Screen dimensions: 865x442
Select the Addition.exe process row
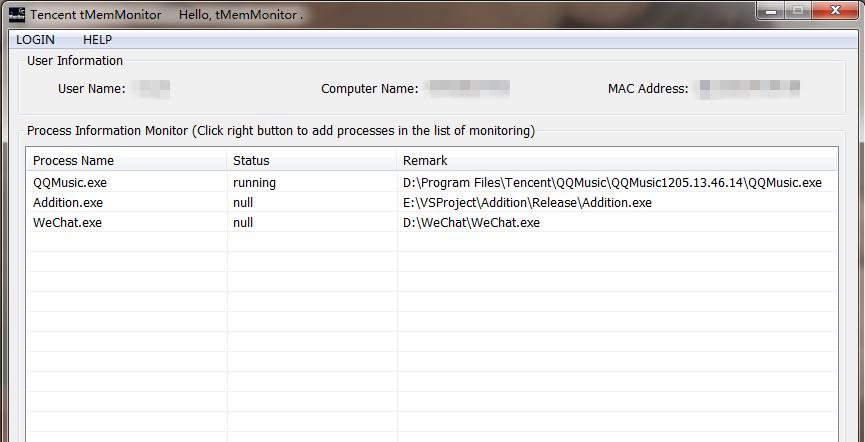point(432,203)
